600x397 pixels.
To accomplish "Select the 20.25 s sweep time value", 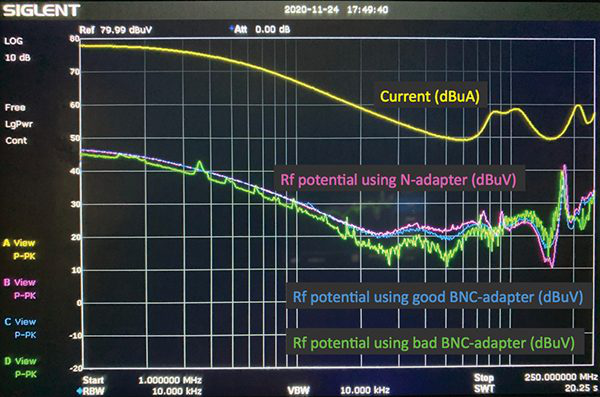I will pos(581,388).
